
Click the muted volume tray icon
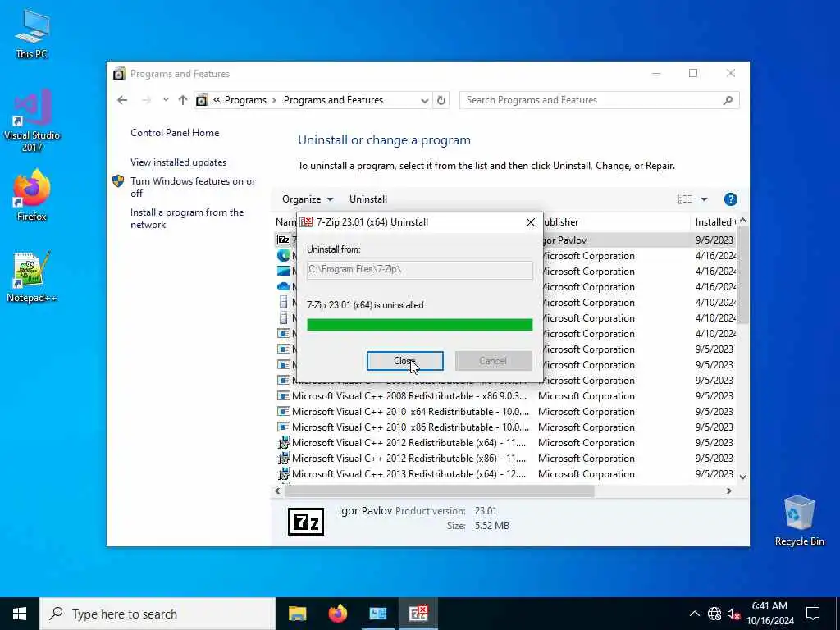point(733,614)
